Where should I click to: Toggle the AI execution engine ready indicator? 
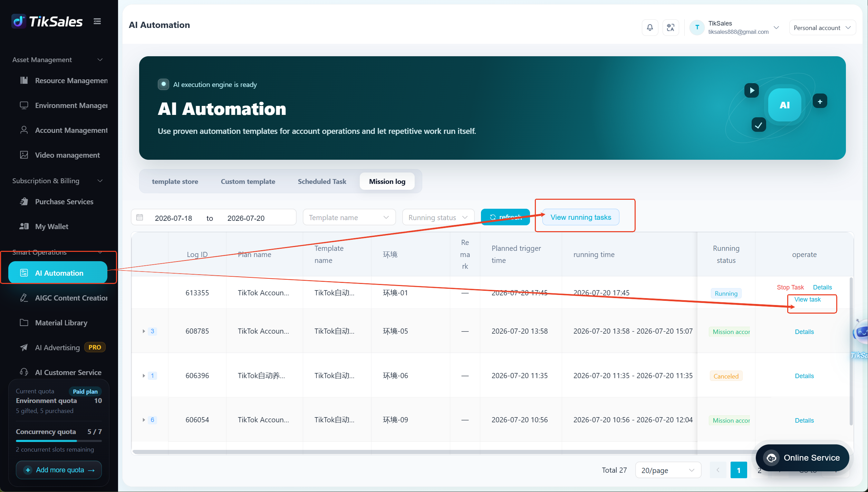click(163, 84)
